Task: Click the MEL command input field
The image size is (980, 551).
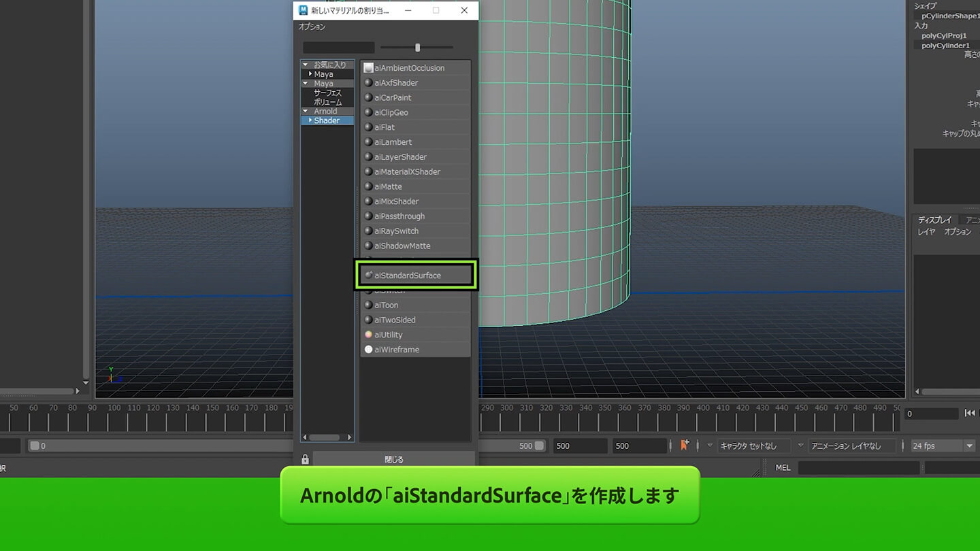Action: pos(859,468)
